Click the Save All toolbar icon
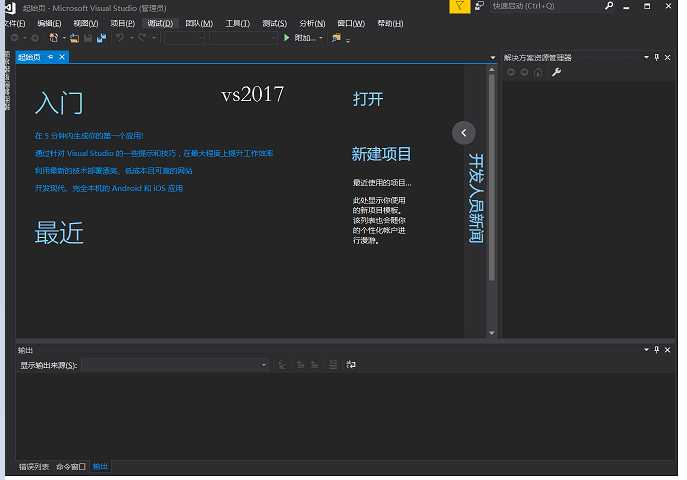Image resolution: width=687 pixels, height=480 pixels. click(102, 38)
